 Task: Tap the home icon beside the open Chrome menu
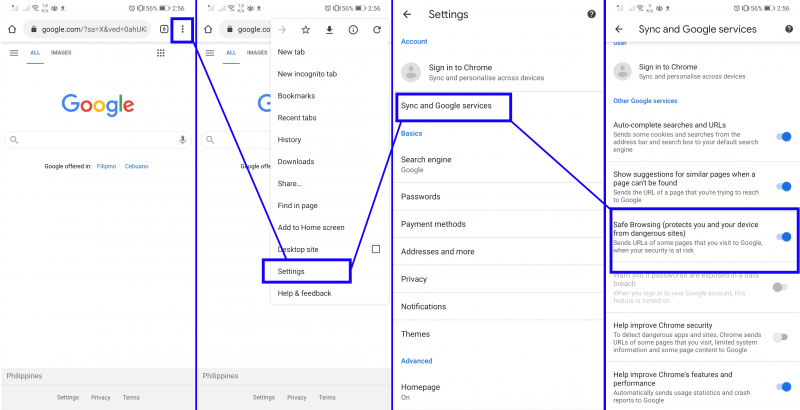click(x=208, y=30)
